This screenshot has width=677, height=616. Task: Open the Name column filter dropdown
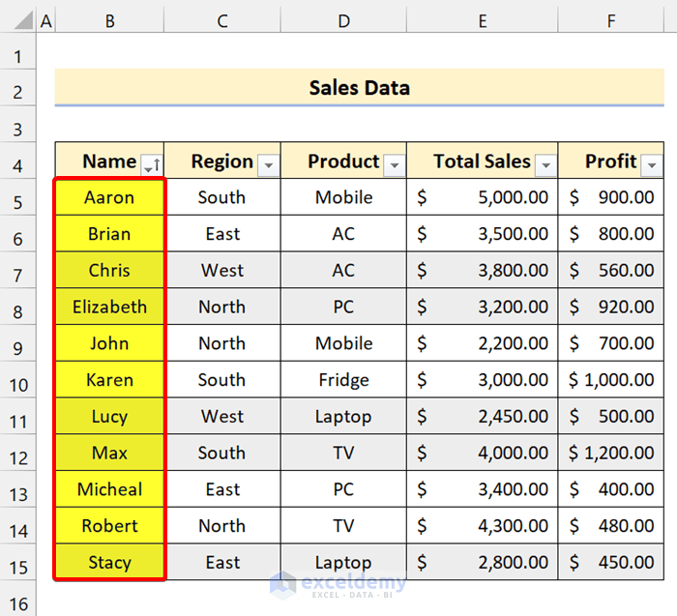pos(152,166)
